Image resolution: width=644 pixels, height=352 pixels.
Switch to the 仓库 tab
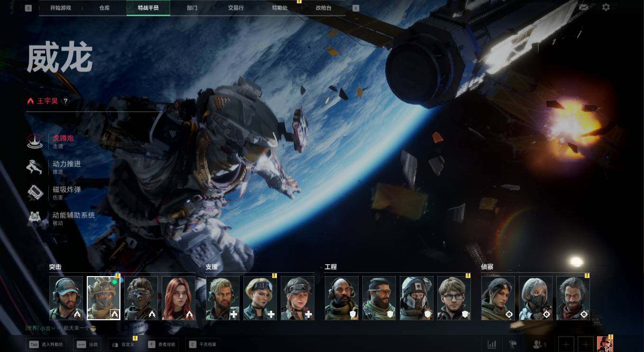[104, 8]
